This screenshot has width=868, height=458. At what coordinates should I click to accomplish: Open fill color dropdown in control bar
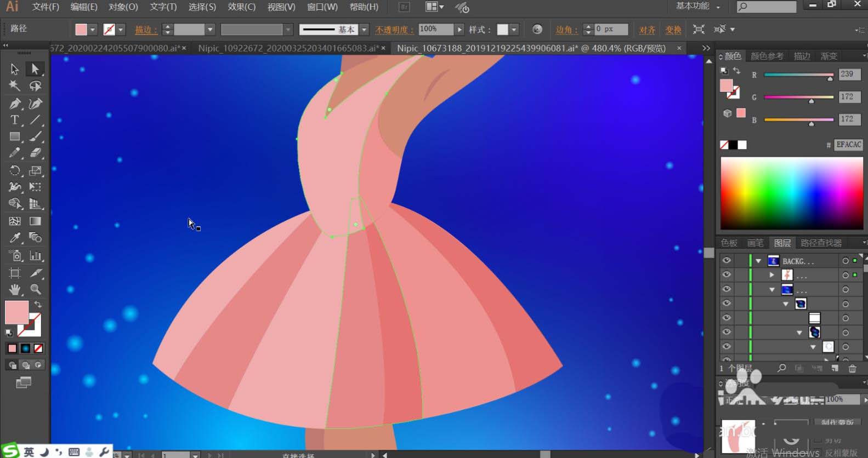pyautogui.click(x=93, y=30)
